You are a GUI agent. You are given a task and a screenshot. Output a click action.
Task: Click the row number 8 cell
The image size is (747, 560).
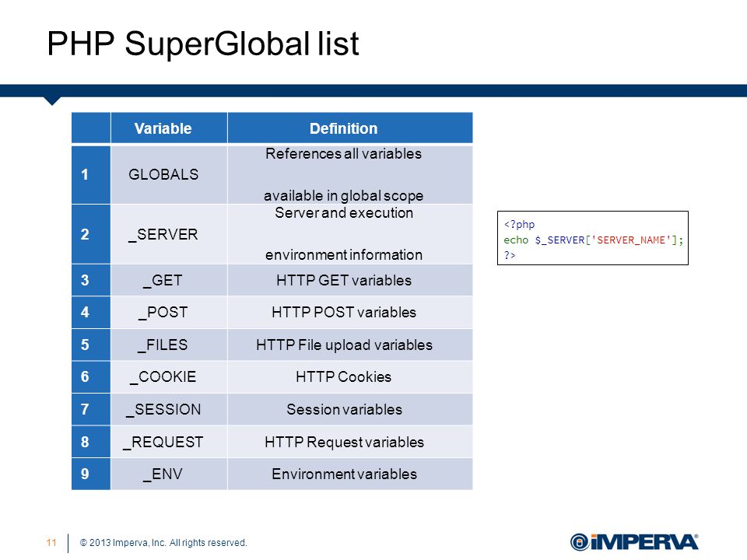[91, 442]
